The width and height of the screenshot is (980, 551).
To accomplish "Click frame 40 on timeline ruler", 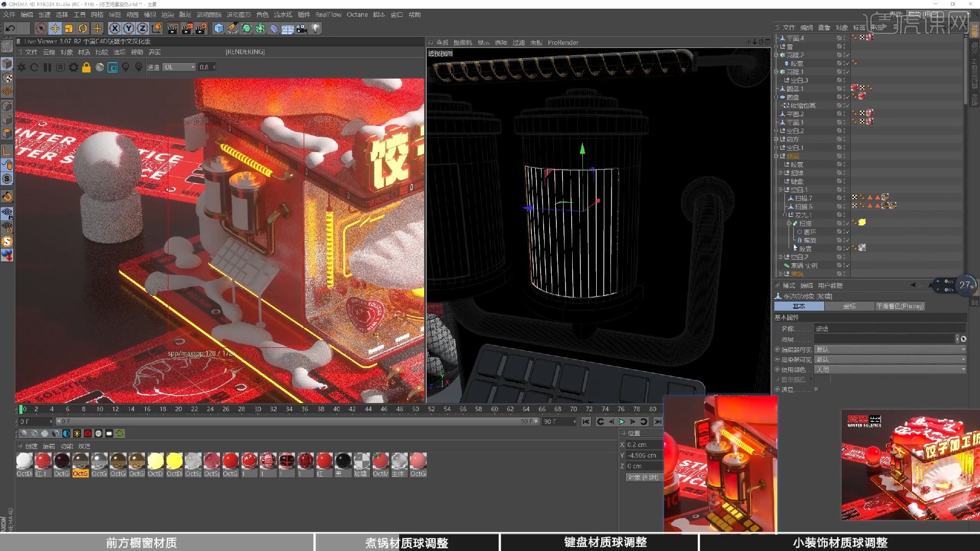I will 336,409.
